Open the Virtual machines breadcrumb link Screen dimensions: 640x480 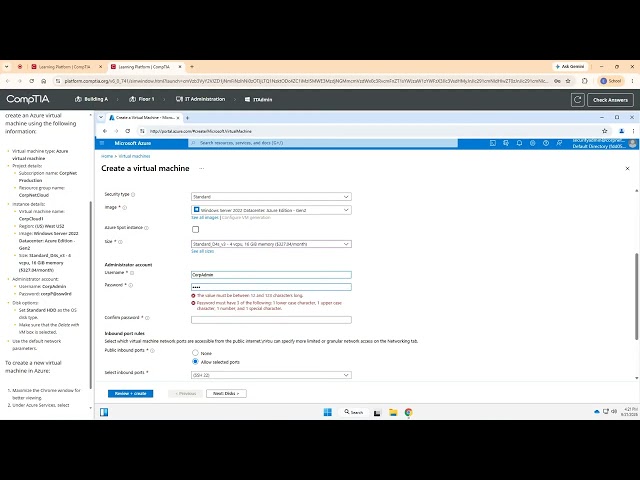134,156
